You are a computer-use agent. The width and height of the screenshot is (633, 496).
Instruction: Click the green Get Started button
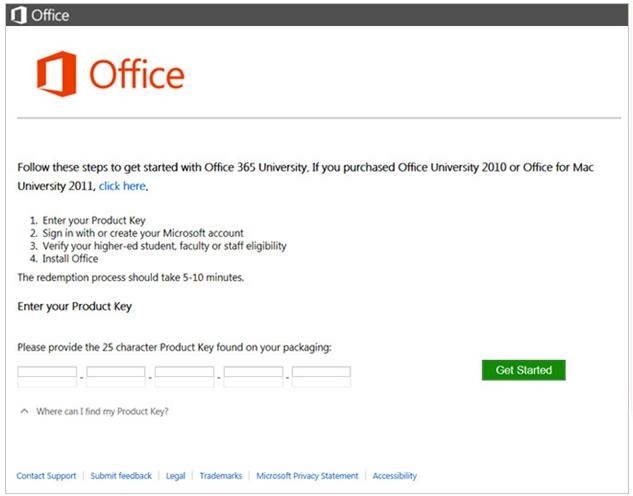coord(524,370)
